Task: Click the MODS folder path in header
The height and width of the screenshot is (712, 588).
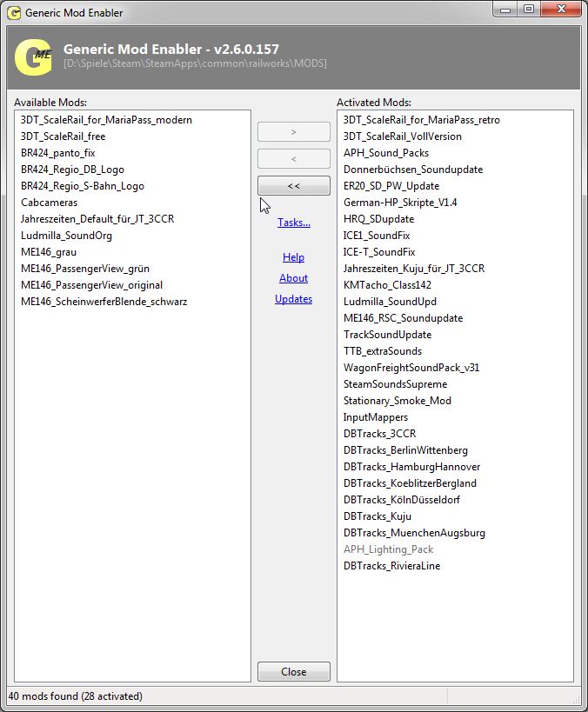Action: 195,63
